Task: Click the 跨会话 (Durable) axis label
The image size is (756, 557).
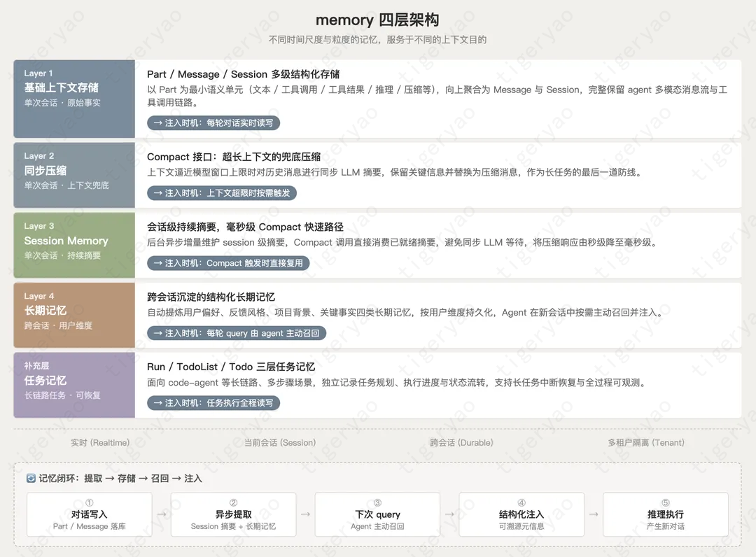Action: [461, 442]
